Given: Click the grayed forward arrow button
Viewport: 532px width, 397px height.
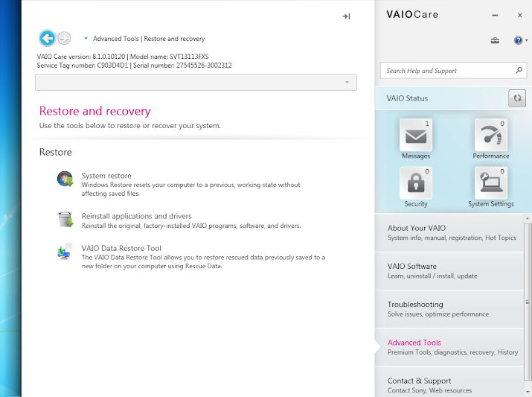Looking at the screenshot, I should (x=64, y=38).
